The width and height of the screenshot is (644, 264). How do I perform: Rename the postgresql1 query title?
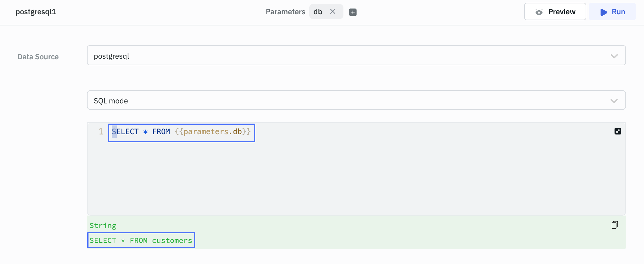coord(36,12)
